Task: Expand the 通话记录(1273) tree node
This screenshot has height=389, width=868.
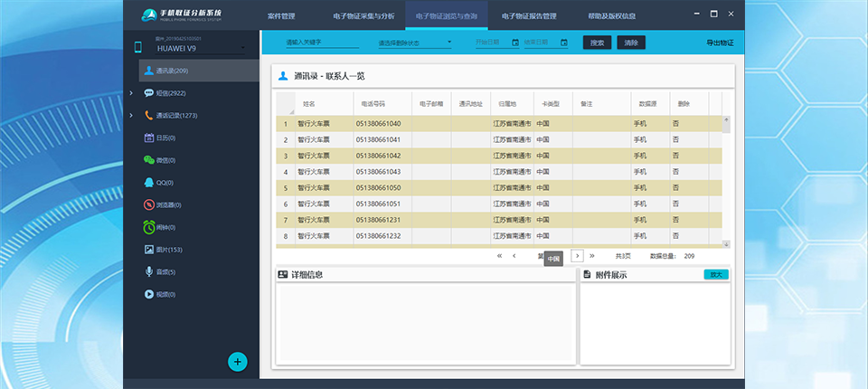Action: [131, 116]
